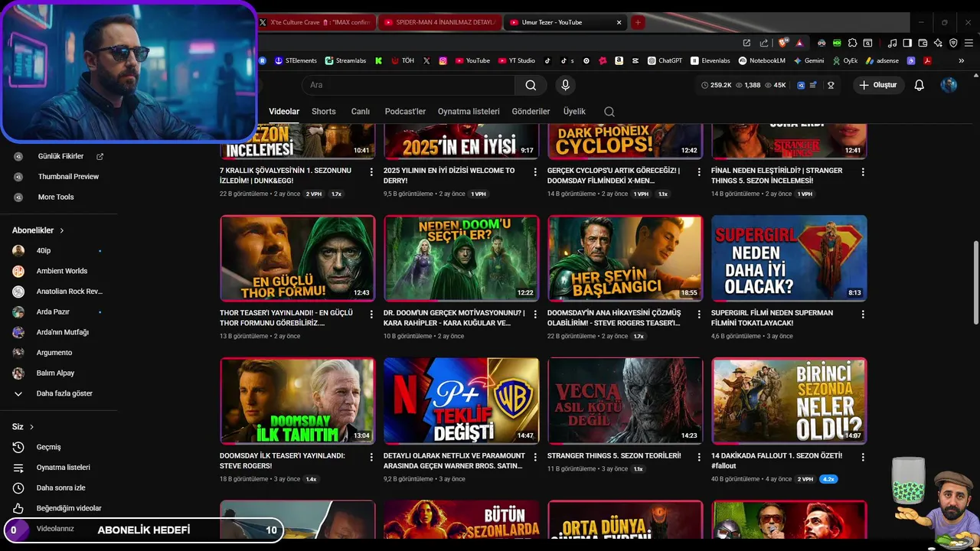
Task: Click the 259.2K stat in header
Action: point(717,85)
